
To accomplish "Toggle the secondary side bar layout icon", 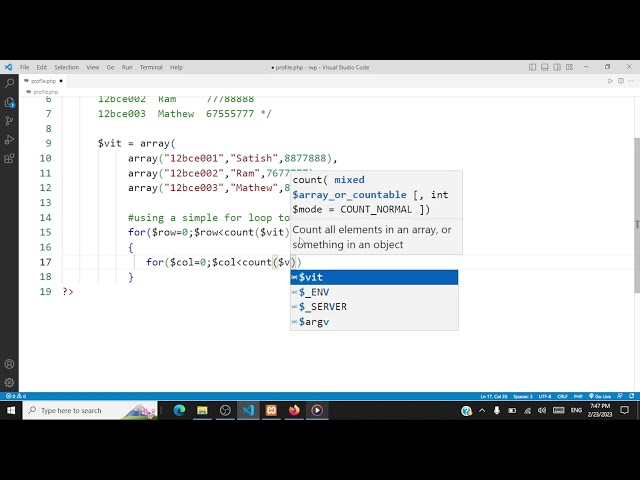I will click(x=557, y=67).
